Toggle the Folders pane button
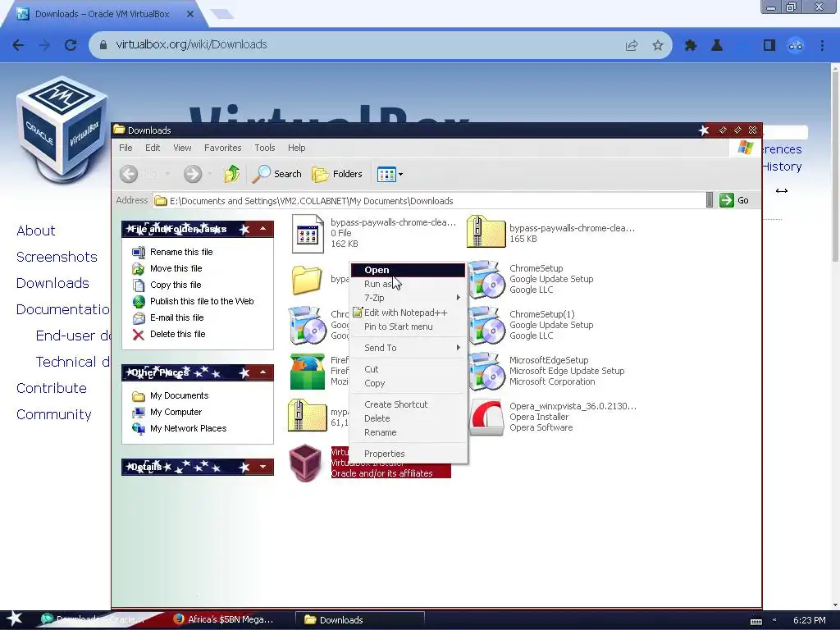This screenshot has height=630, width=840. [x=337, y=174]
